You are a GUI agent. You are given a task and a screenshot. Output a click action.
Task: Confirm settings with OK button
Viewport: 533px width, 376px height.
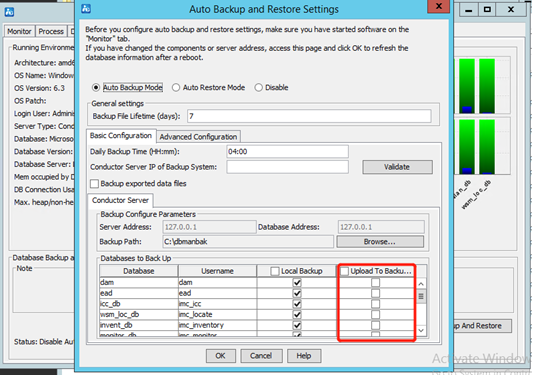220,356
